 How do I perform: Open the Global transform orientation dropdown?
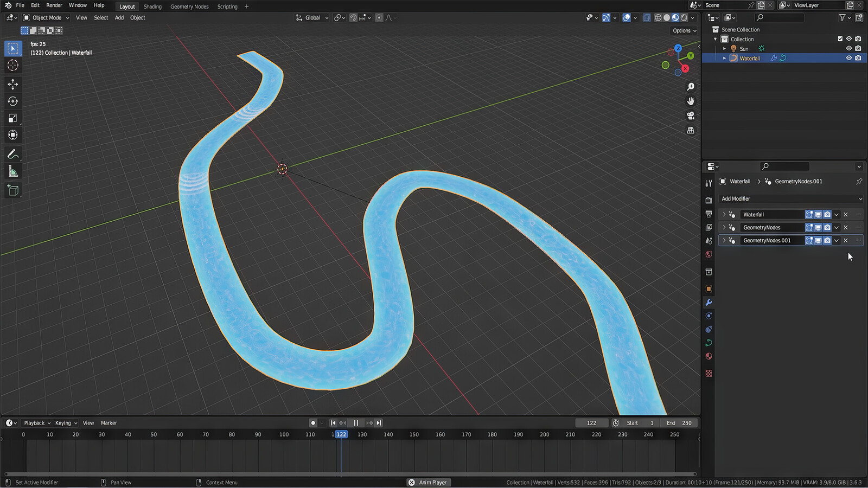tap(314, 17)
